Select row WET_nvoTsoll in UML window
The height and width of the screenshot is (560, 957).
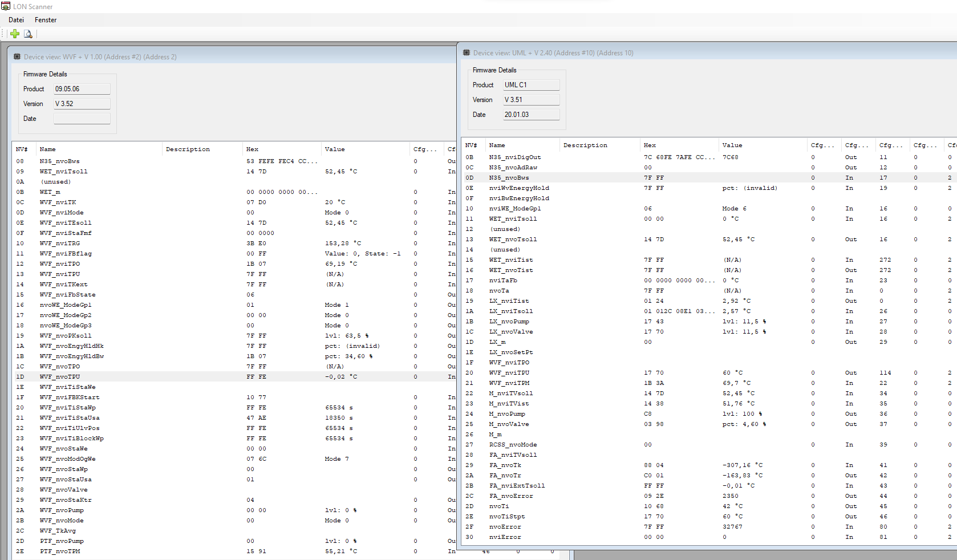click(709, 240)
